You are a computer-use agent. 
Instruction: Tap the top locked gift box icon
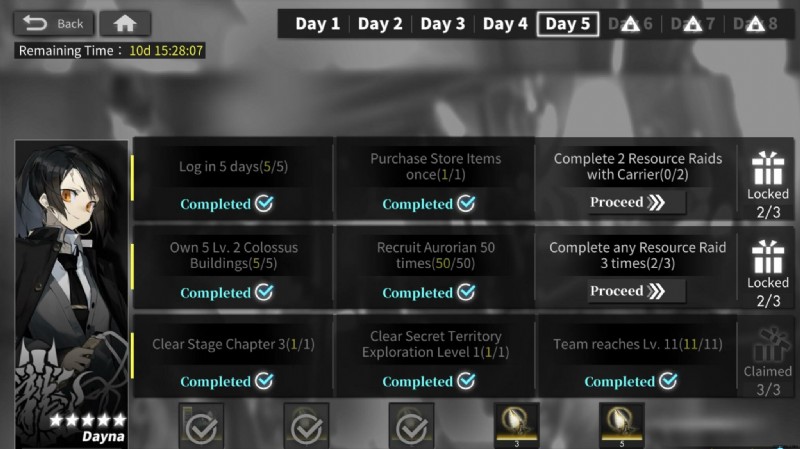click(x=768, y=168)
